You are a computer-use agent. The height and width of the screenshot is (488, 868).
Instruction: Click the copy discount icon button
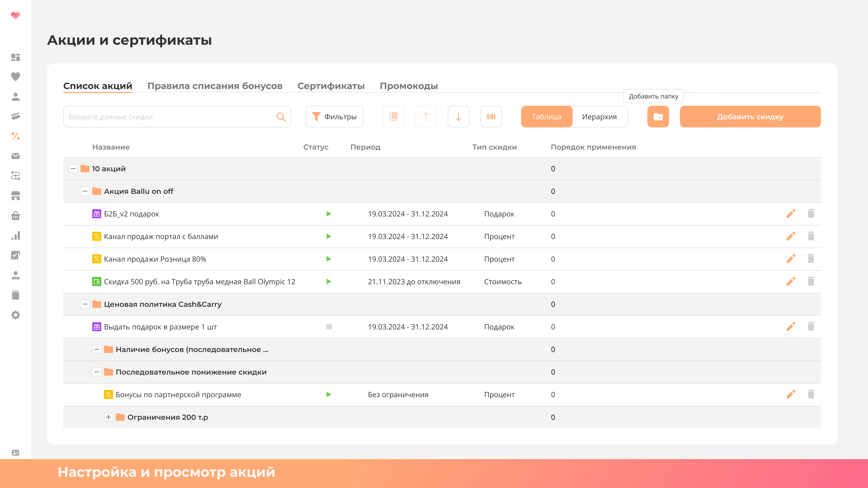tap(393, 117)
